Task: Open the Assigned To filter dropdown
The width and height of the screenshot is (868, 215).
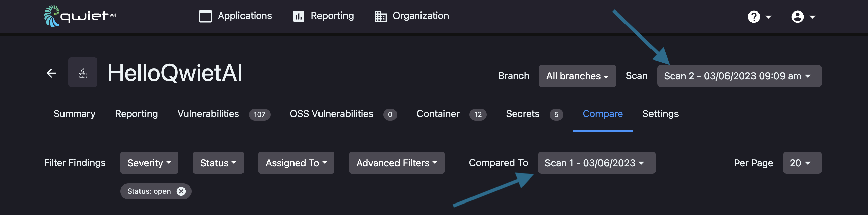Action: pyautogui.click(x=296, y=163)
